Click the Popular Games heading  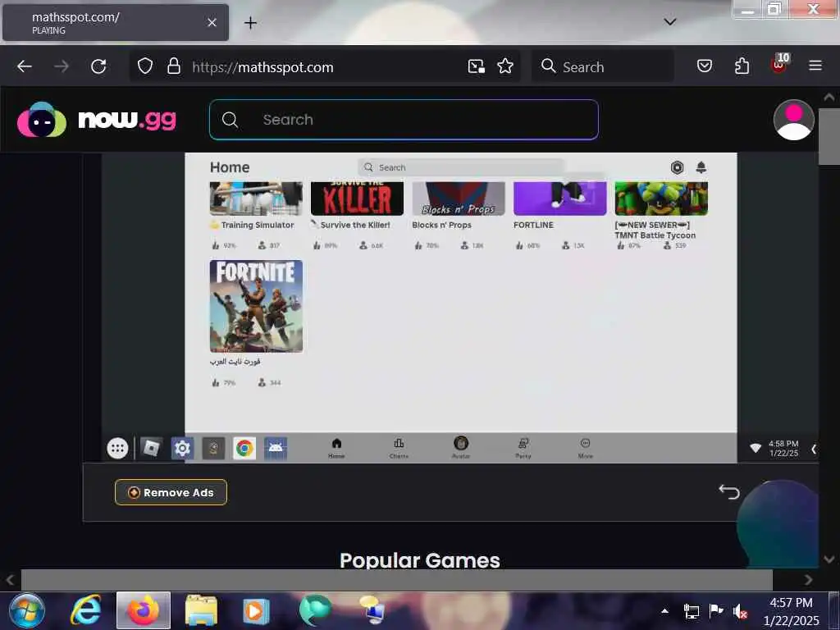pyautogui.click(x=419, y=560)
